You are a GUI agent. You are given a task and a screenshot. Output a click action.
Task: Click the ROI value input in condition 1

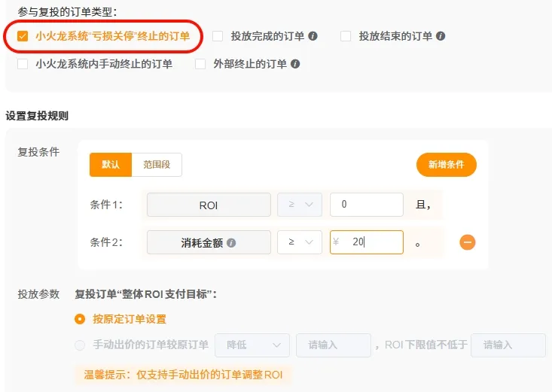pyautogui.click(x=367, y=205)
